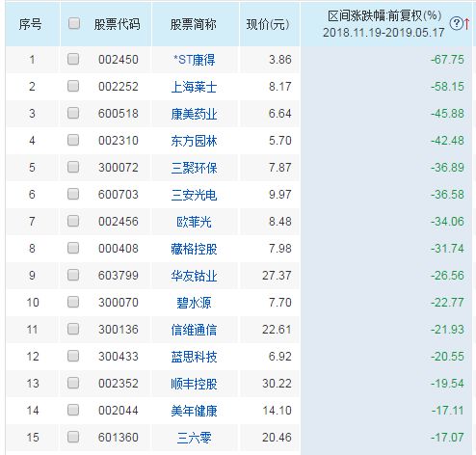This screenshot has width=476, height=455.
Task: Select the price value 27.37
Action: [277, 276]
